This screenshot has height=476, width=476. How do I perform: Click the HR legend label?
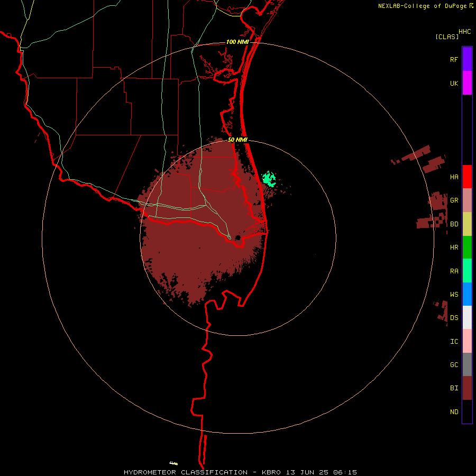click(x=454, y=248)
